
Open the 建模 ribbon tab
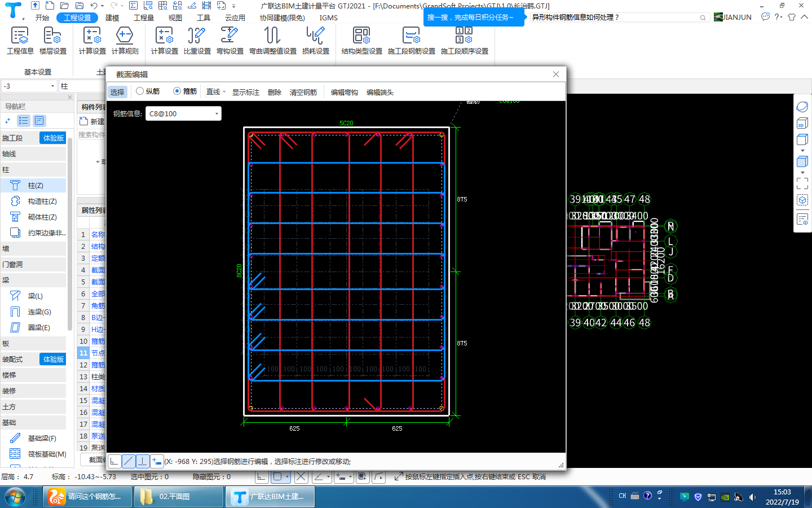(x=112, y=17)
